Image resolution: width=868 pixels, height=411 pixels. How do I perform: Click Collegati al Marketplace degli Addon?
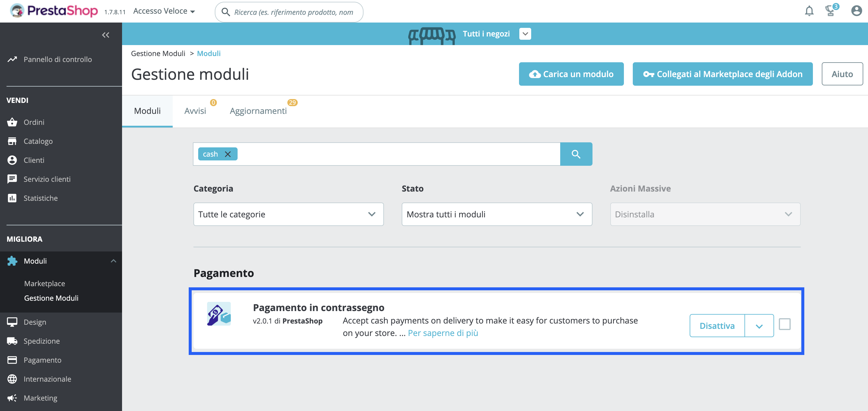tap(723, 74)
